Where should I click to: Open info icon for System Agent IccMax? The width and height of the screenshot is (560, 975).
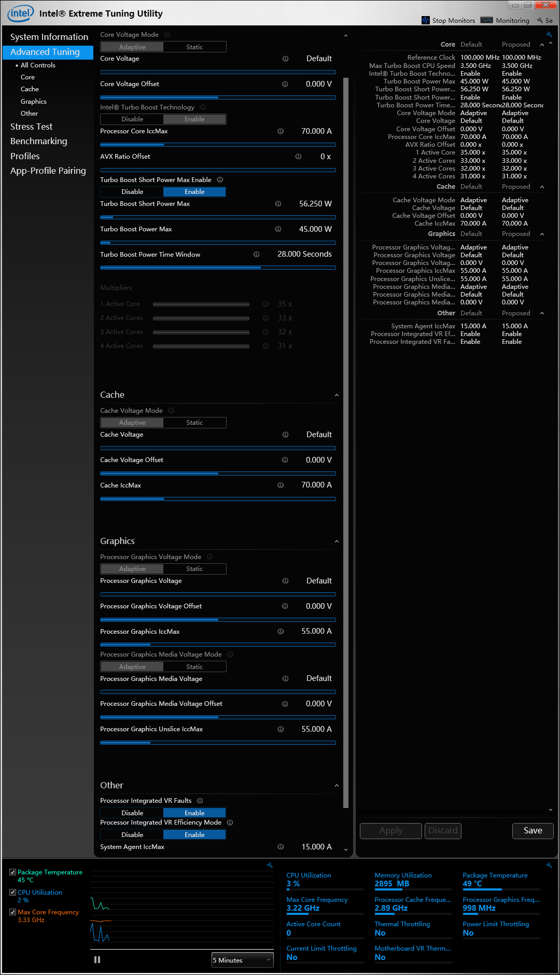click(281, 847)
